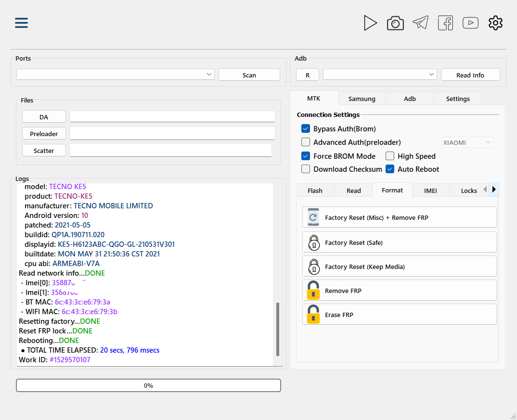Enable High Speed checkbox
The width and height of the screenshot is (517, 420).
(390, 156)
